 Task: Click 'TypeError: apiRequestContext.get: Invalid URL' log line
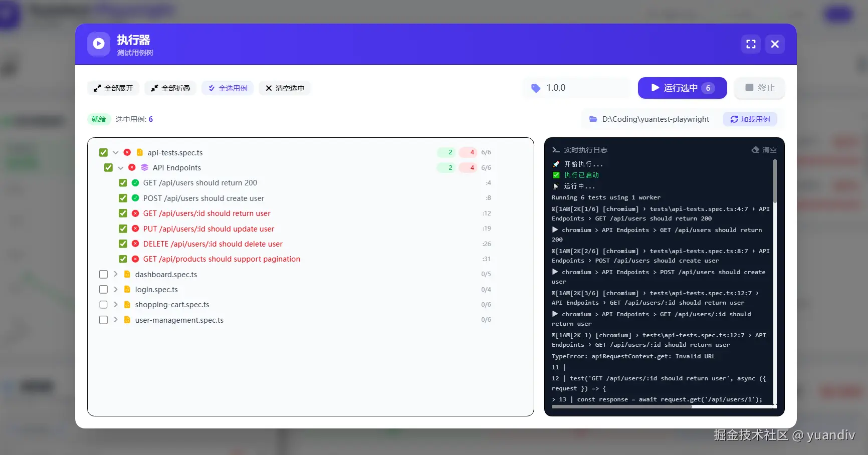tap(633, 356)
